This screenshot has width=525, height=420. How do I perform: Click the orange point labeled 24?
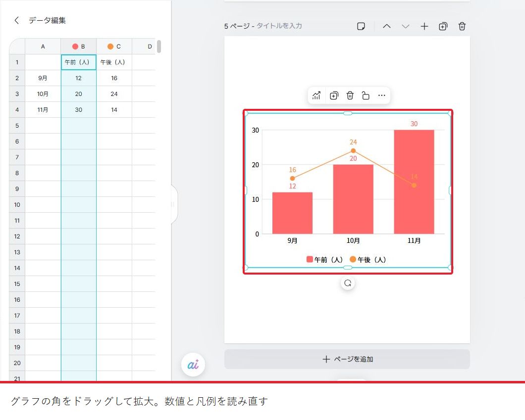[x=353, y=151]
